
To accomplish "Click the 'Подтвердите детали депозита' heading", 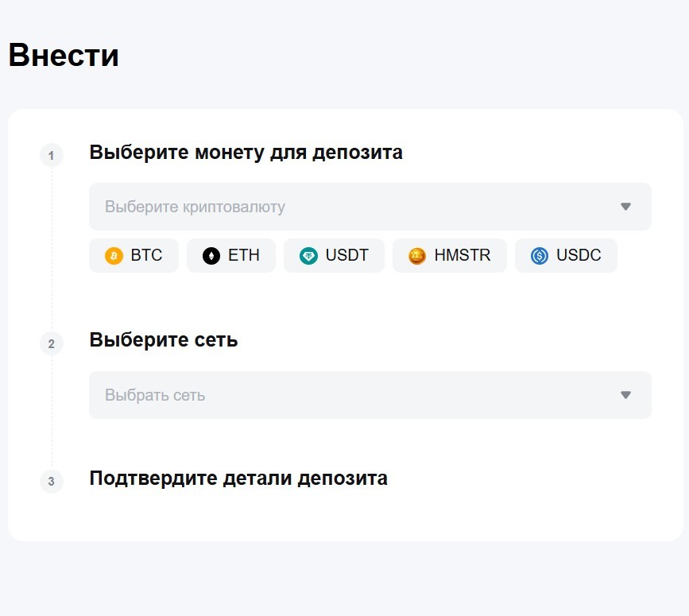I will coord(238,478).
